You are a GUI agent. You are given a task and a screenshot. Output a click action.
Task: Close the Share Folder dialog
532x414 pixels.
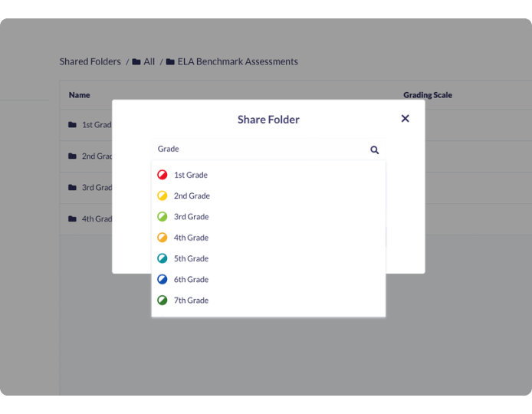[x=405, y=119]
